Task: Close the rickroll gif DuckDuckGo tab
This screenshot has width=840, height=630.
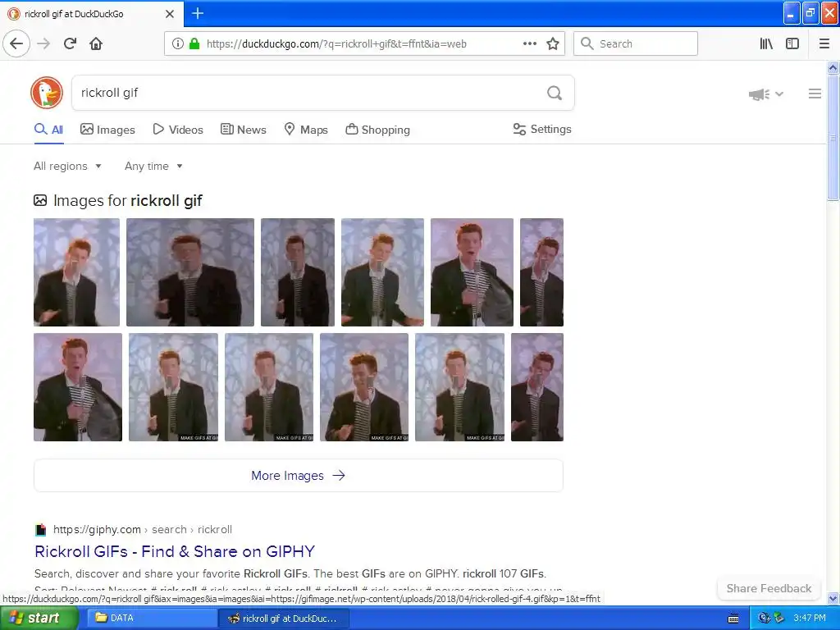Action: tap(170, 14)
